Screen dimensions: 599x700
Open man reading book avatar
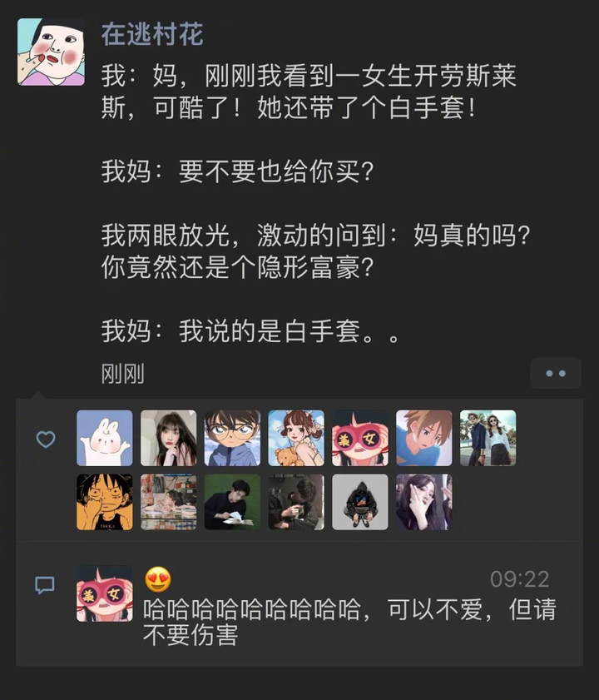click(x=232, y=502)
